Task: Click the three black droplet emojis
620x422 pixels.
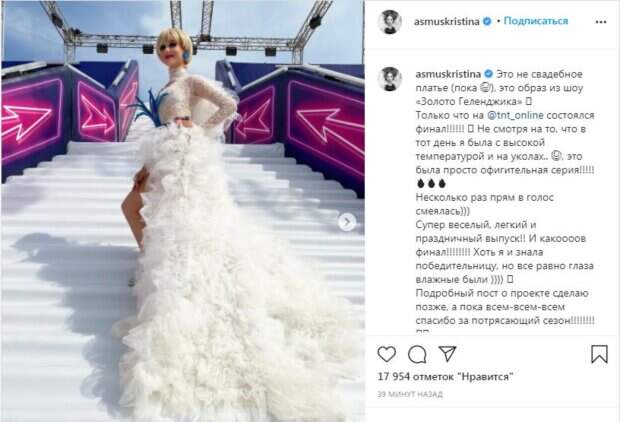Action: (431, 184)
